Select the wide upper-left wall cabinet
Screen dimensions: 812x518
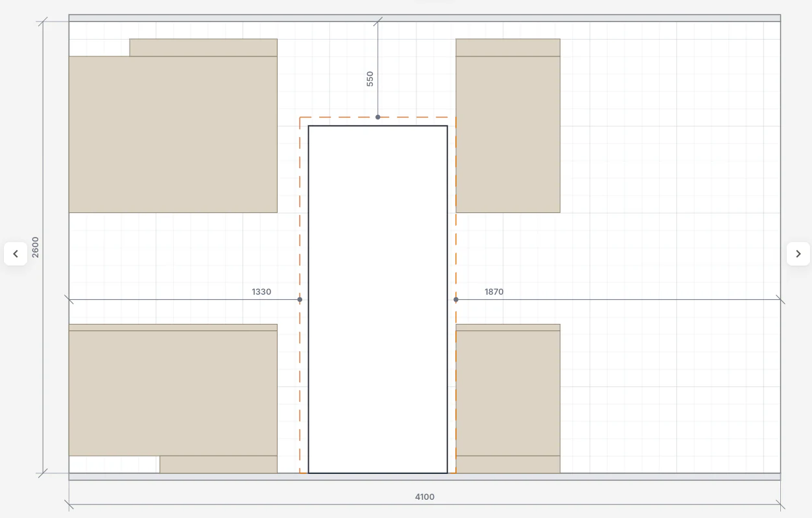173,134
